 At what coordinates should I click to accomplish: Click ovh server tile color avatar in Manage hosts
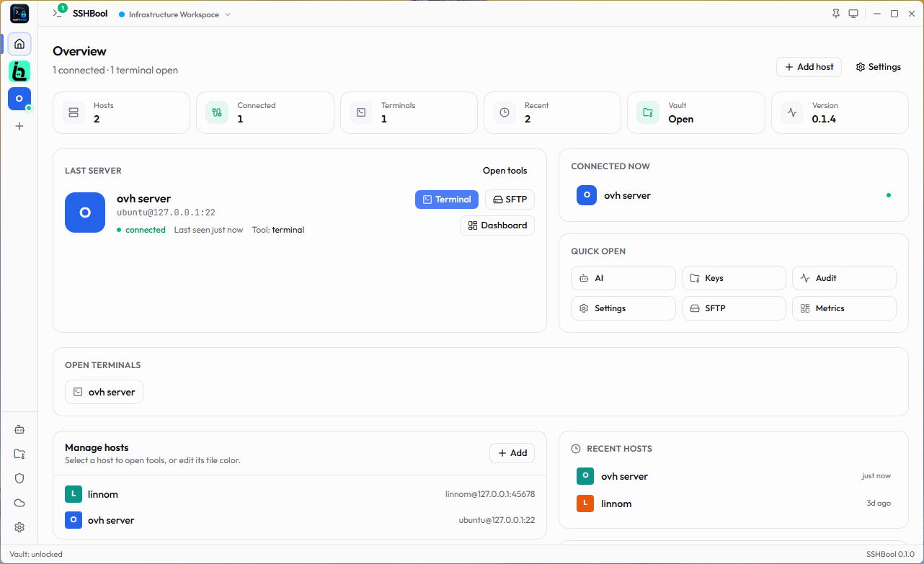pyautogui.click(x=74, y=520)
